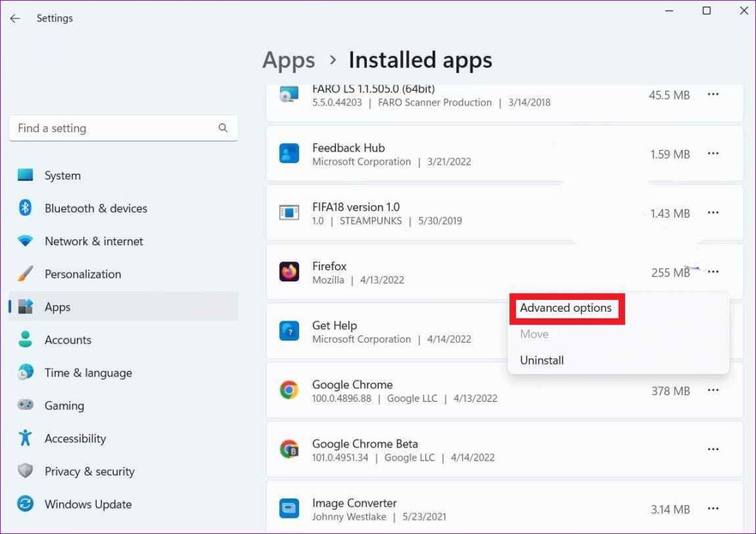Open three-dot menu for Google Chrome

click(x=713, y=390)
